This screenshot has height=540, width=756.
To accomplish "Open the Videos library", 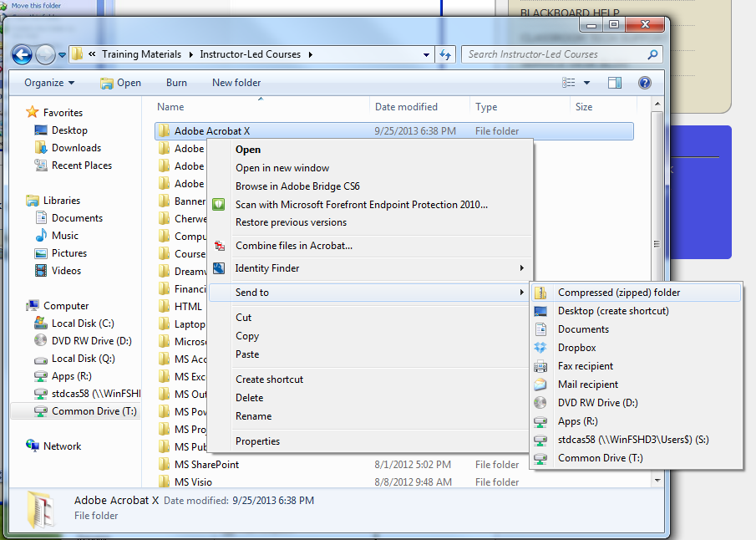I will [66, 271].
